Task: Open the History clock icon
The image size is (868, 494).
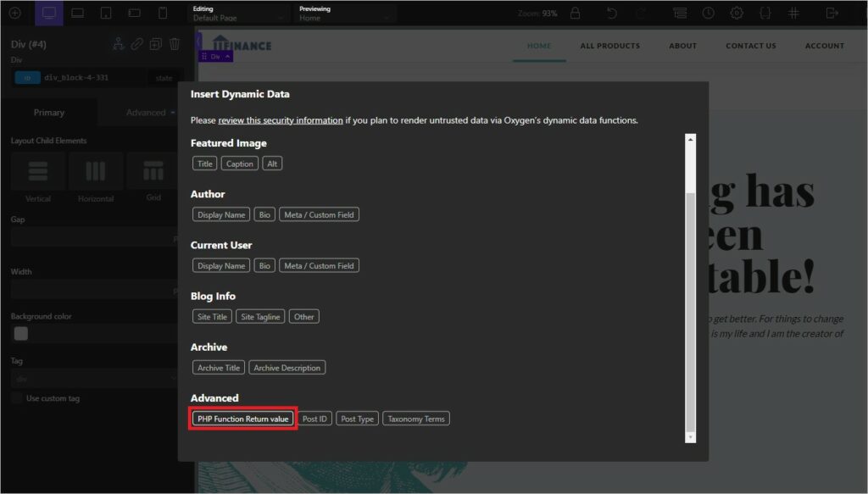Action: 708,14
